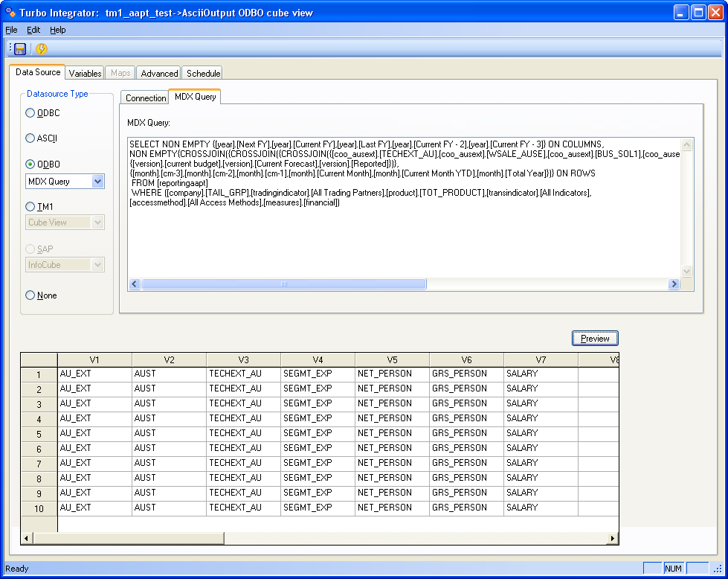The width and height of the screenshot is (728, 579).
Task: Click the V5 column header
Action: pyautogui.click(x=393, y=359)
